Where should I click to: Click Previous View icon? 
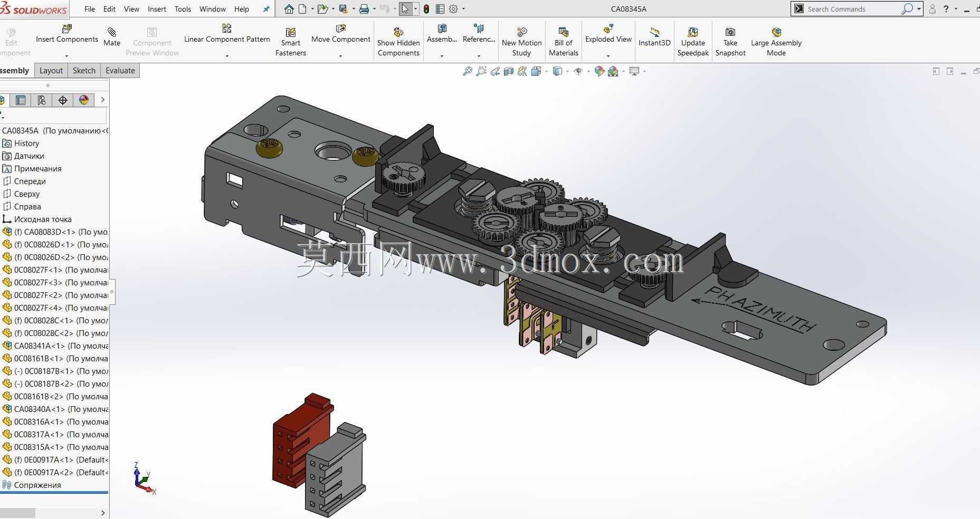(x=494, y=71)
